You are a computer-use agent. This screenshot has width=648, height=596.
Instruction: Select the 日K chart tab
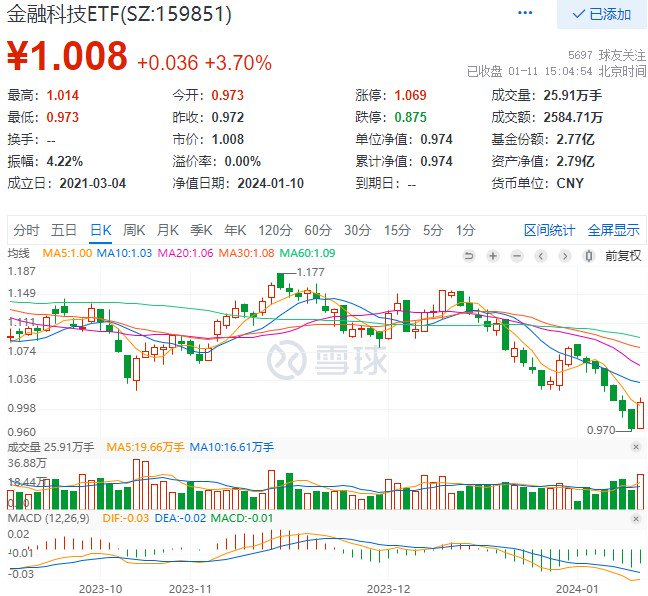click(101, 230)
